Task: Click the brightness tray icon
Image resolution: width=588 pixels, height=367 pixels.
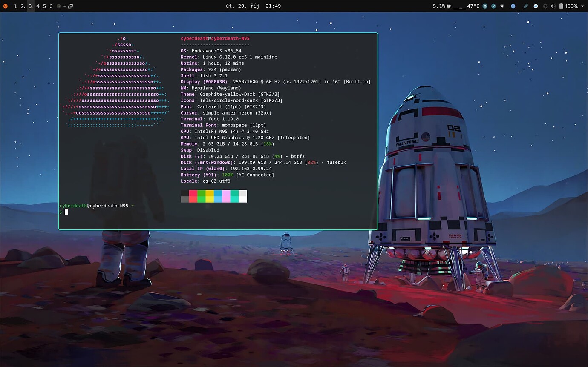Action: point(545,6)
